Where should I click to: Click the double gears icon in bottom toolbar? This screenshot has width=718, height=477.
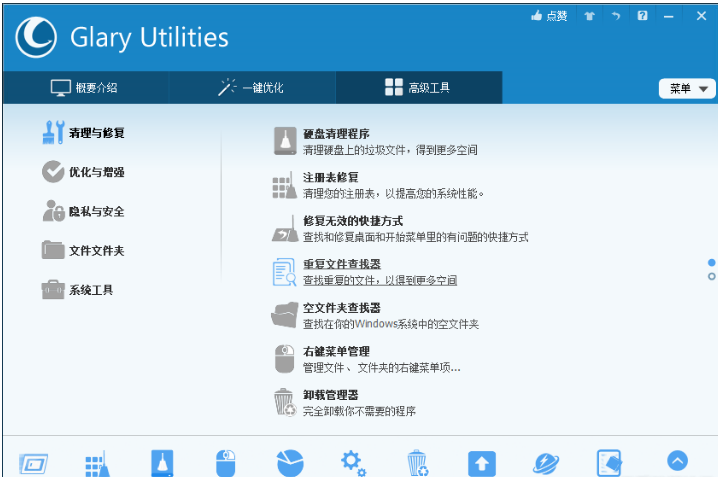click(354, 463)
